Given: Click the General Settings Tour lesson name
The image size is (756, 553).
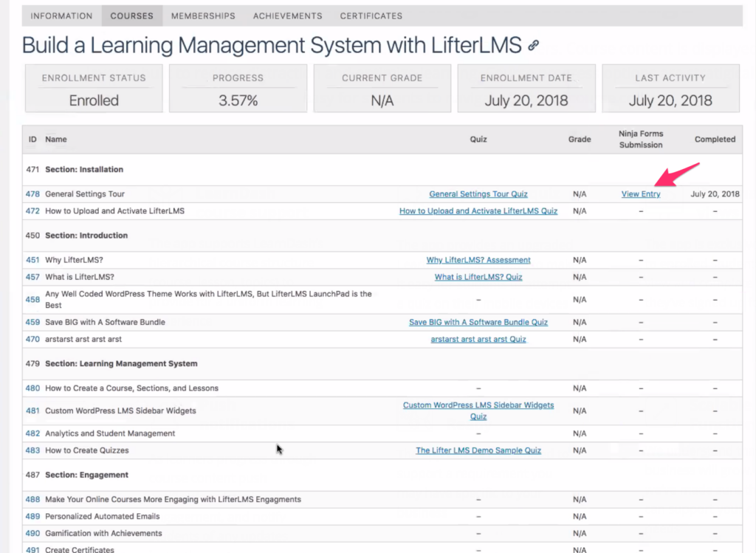Looking at the screenshot, I should point(85,194).
